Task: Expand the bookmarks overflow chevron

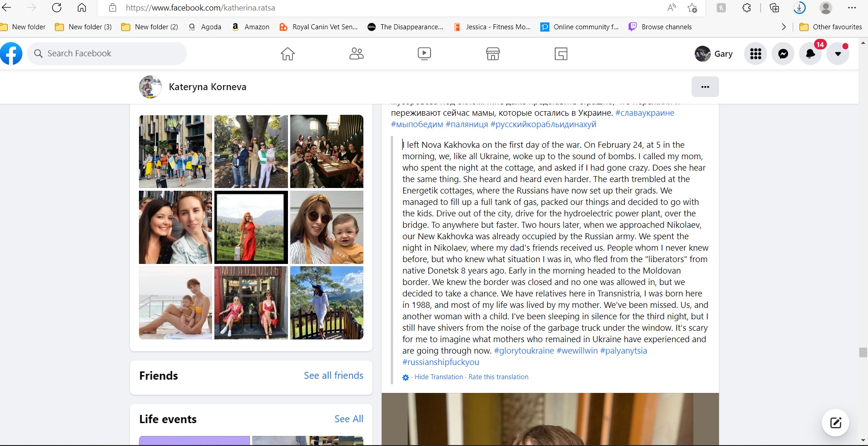Action: point(783,27)
